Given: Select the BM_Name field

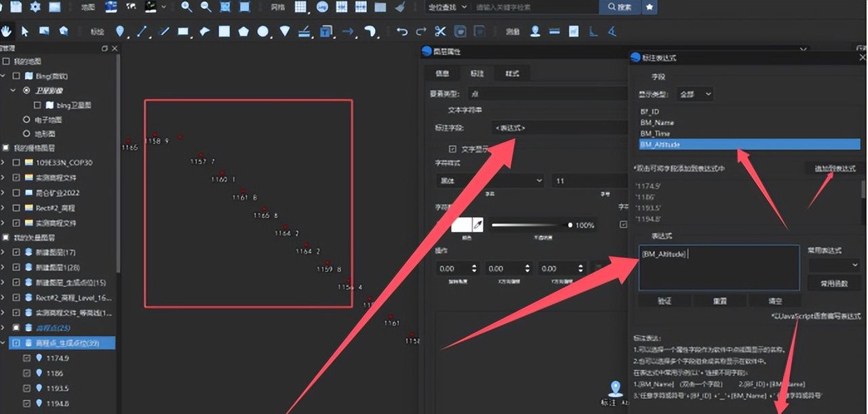Looking at the screenshot, I should point(749,122).
